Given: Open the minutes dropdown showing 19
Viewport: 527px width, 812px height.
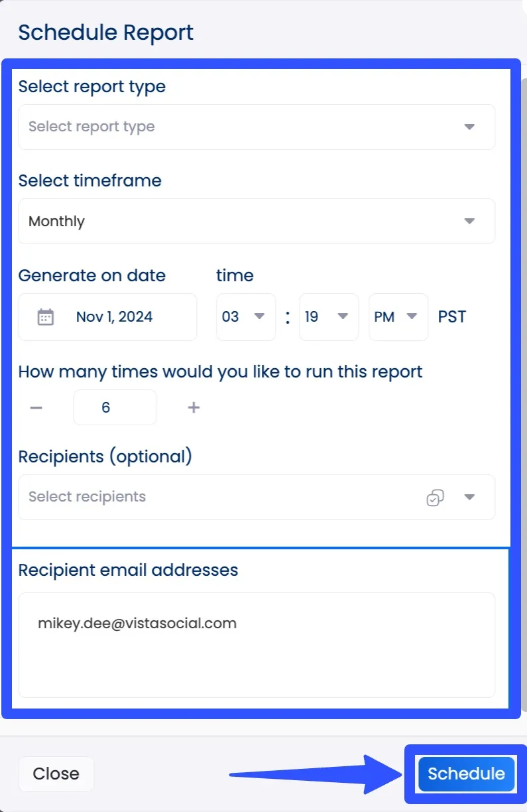Looking at the screenshot, I should point(328,317).
